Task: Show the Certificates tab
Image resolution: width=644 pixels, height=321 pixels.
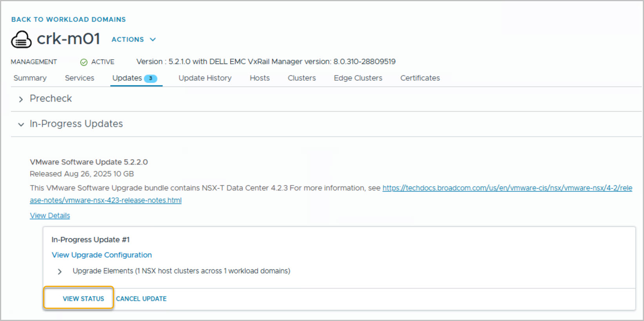Action: coord(420,78)
